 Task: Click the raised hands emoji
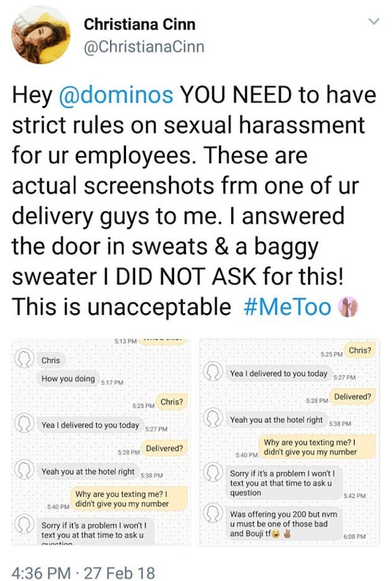click(x=348, y=307)
